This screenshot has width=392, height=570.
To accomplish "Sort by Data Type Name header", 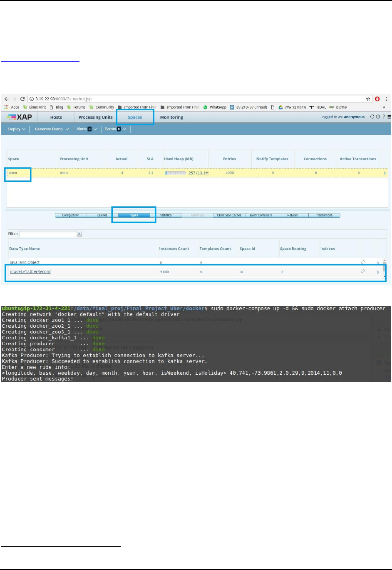I will pyautogui.click(x=25, y=249).
